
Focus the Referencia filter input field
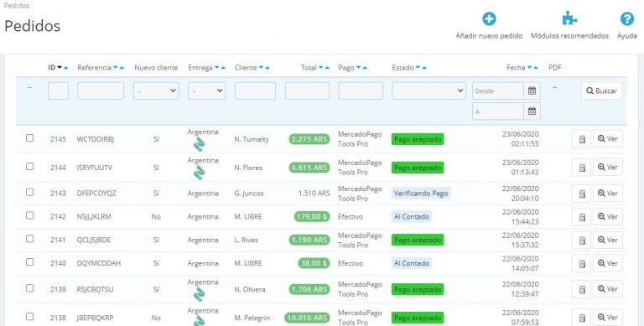click(101, 91)
